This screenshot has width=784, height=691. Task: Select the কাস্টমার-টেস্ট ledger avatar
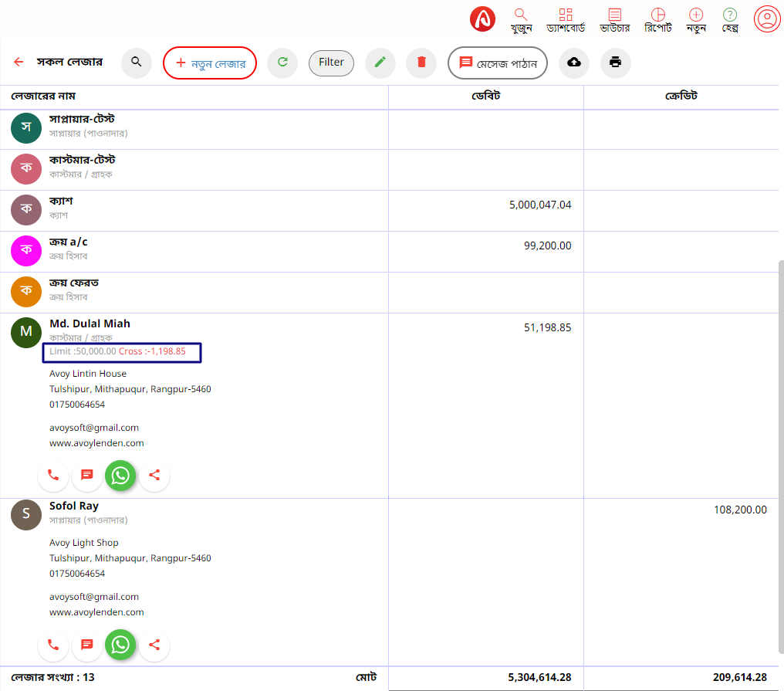(x=26, y=169)
